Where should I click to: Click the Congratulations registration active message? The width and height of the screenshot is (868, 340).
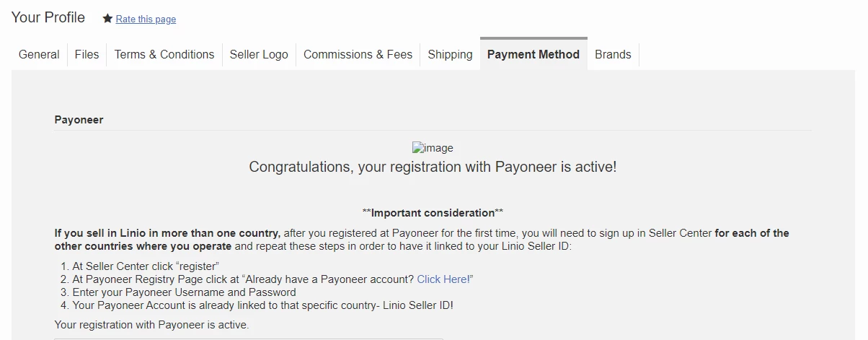pyautogui.click(x=433, y=167)
